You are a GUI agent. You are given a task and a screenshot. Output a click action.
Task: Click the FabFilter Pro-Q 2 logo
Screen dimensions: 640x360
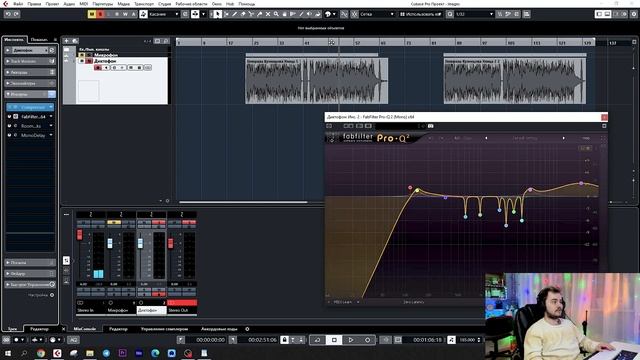(x=376, y=138)
